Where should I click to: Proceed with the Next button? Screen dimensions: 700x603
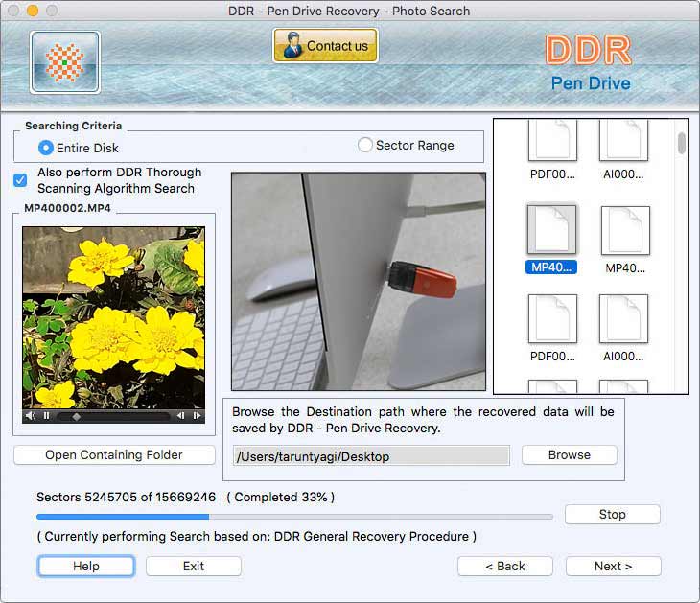tap(613, 566)
